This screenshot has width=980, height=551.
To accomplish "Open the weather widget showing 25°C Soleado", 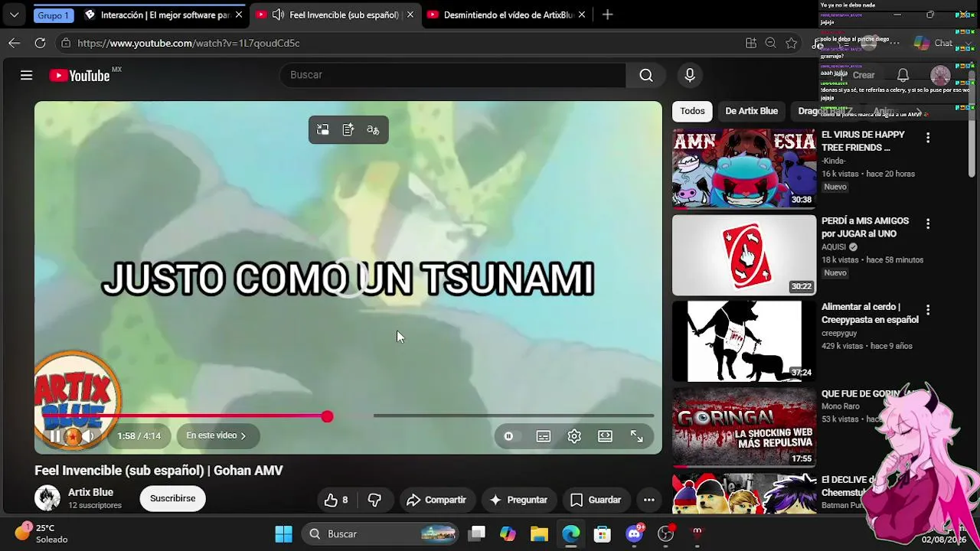I will pos(42,533).
